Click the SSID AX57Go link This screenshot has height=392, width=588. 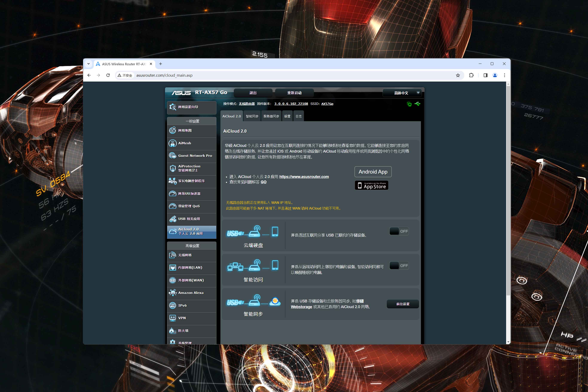tap(327, 104)
